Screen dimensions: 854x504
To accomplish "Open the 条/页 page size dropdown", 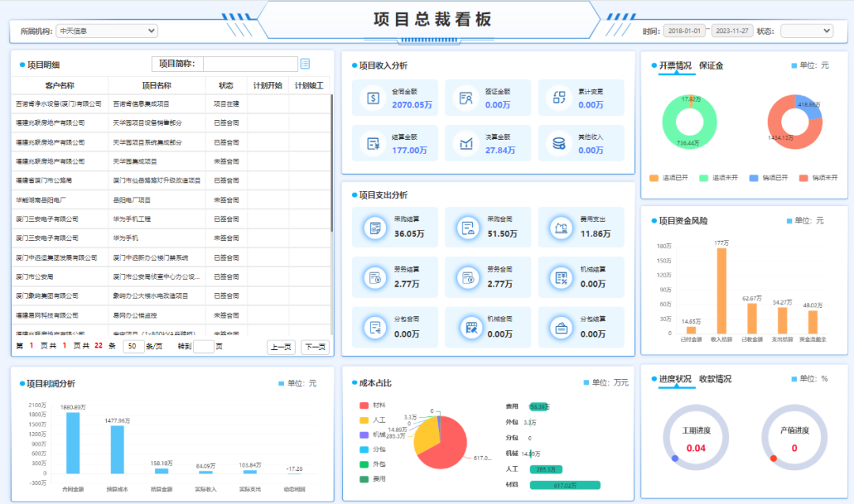I will tap(134, 346).
